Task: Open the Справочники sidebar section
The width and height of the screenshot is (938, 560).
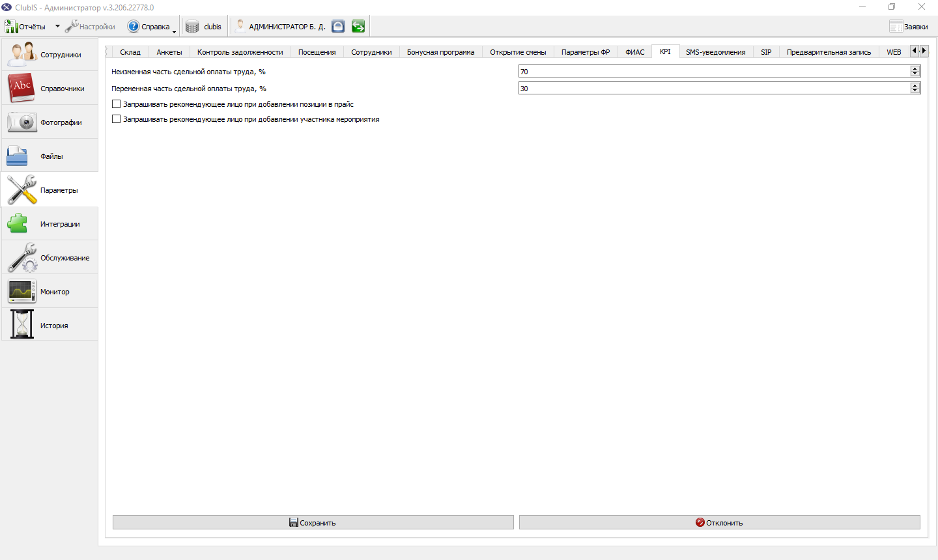Action: [x=50, y=89]
